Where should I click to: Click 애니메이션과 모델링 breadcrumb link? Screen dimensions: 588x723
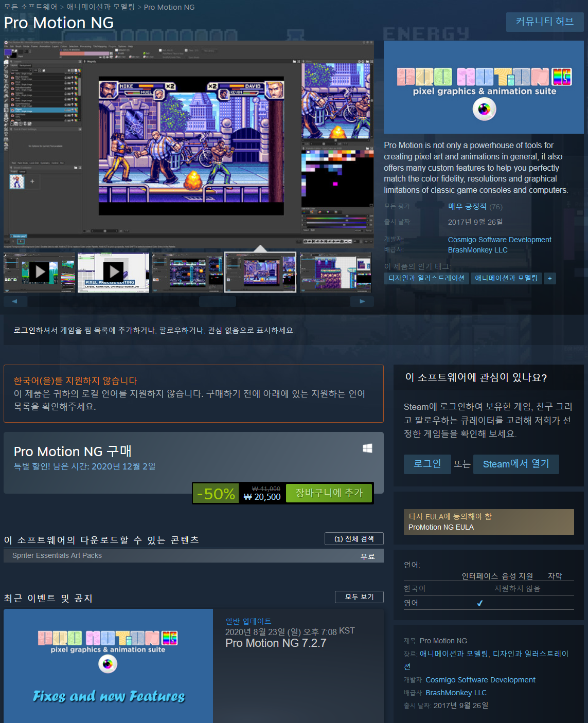101,7
